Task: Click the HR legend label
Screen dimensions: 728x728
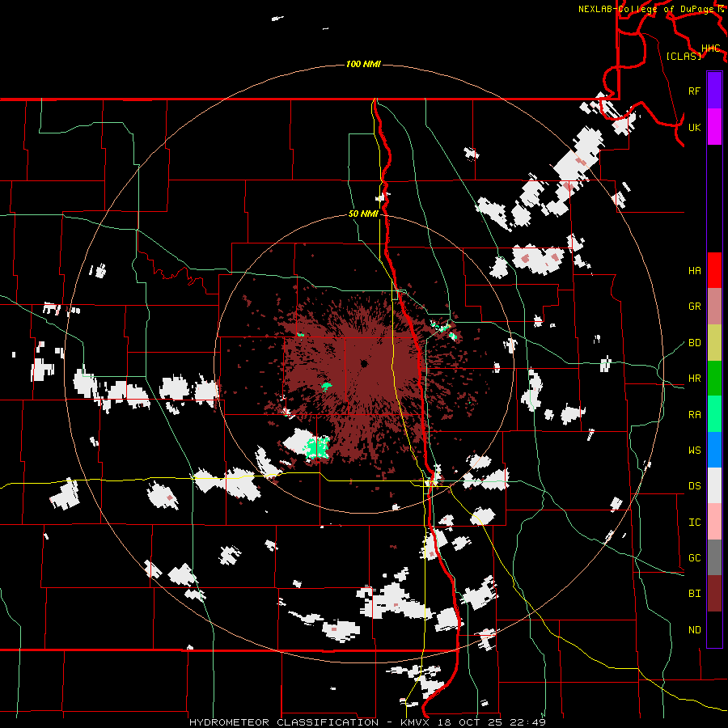Action: pyautogui.click(x=695, y=379)
